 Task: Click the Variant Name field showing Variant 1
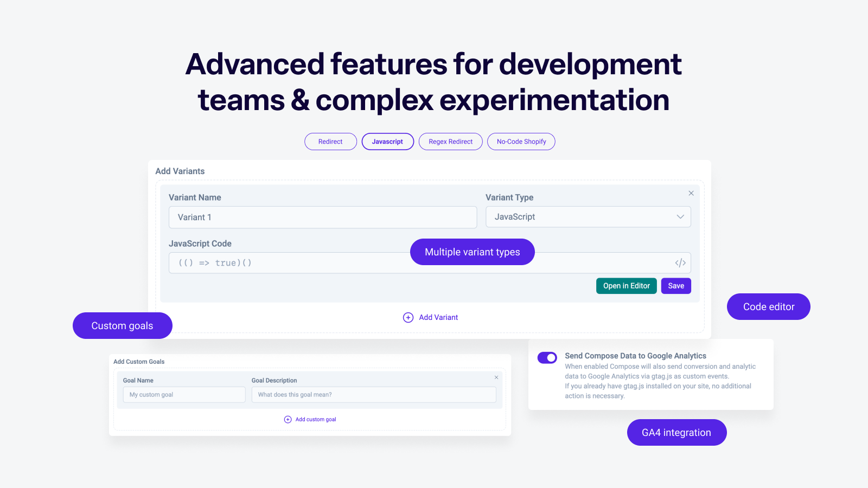tap(323, 217)
